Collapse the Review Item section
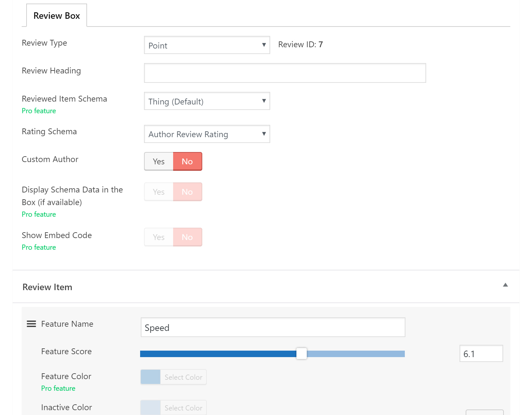The width and height of the screenshot is (532, 415). (505, 285)
